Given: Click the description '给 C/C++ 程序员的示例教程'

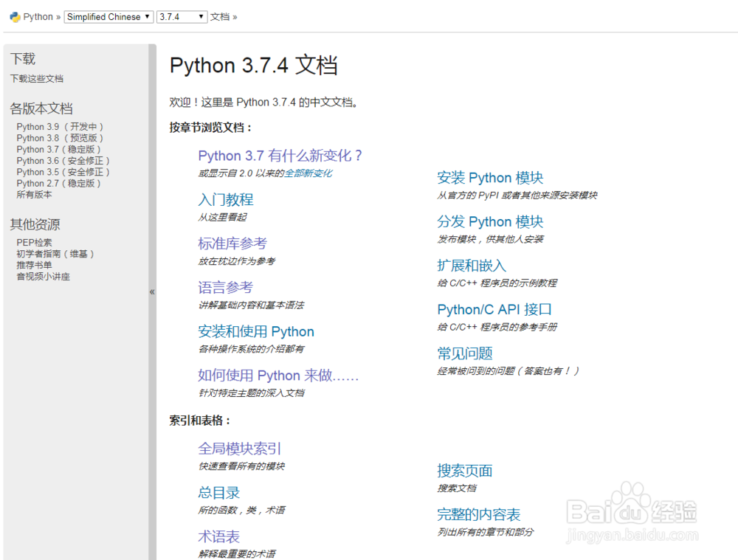Looking at the screenshot, I should click(x=497, y=283).
